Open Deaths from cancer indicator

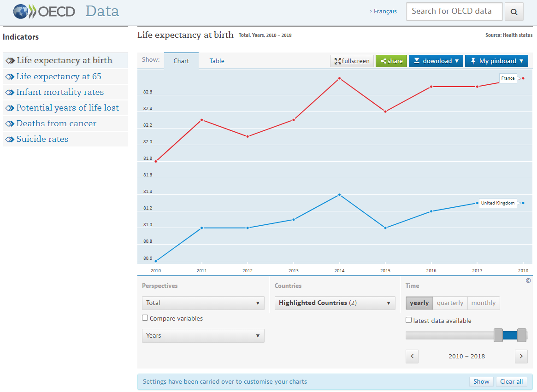(65, 123)
